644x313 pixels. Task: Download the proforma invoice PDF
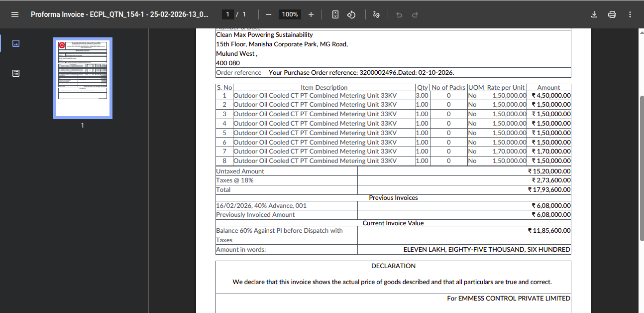pos(594,14)
